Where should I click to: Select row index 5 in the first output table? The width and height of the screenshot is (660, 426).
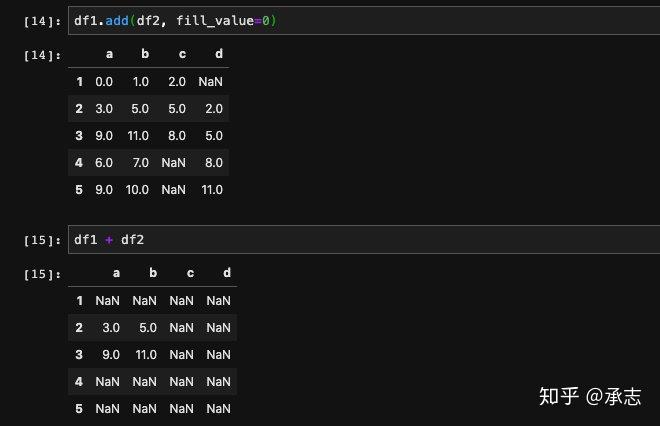pos(79,189)
